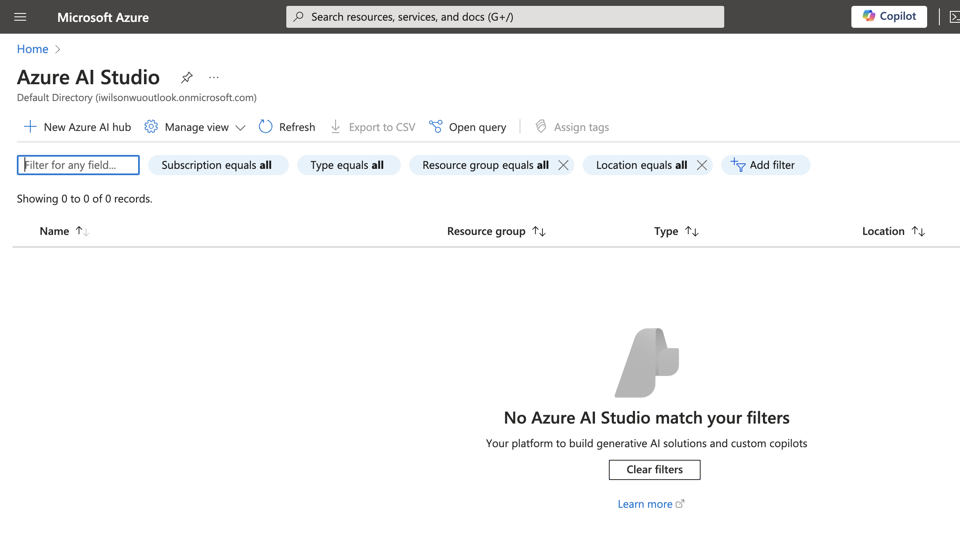Image resolution: width=960 pixels, height=560 pixels.
Task: Click the search magnifier icon
Action: [299, 17]
